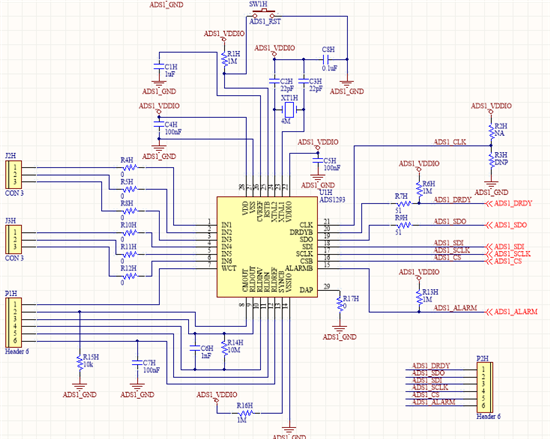The image size is (550, 439).
Task: Select resistor R7H 51 ohm symbol
Action: (x=404, y=203)
